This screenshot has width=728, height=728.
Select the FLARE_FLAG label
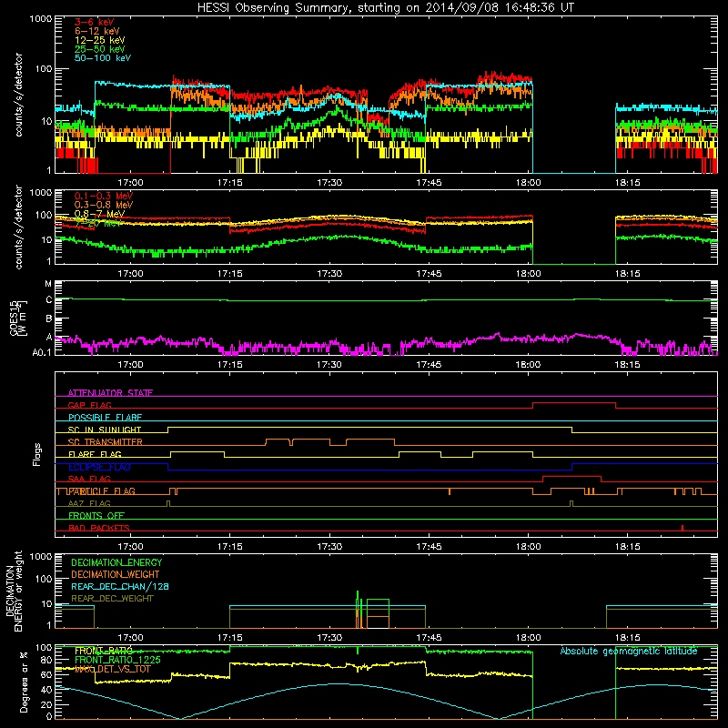[95, 454]
